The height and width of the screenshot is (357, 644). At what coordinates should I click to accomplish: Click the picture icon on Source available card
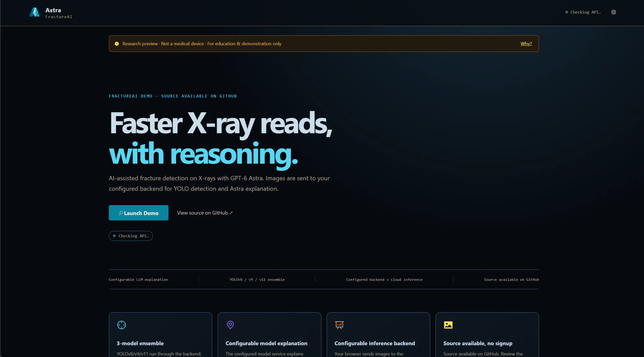coord(448,325)
